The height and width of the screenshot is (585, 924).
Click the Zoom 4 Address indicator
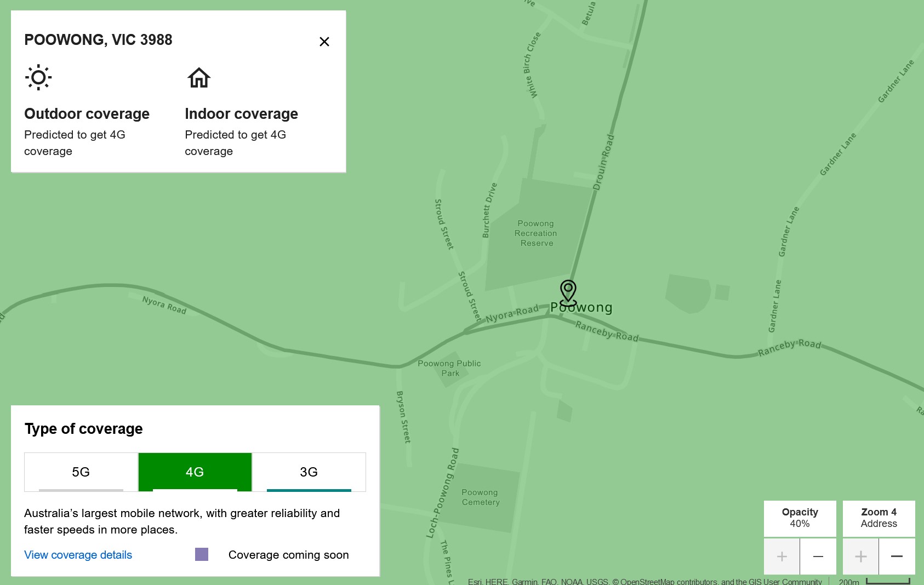(x=879, y=518)
